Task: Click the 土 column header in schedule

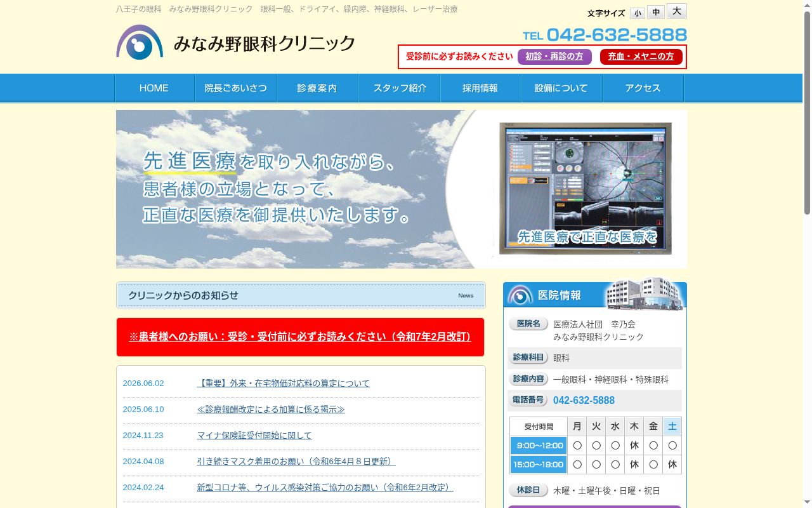Action: (x=672, y=427)
